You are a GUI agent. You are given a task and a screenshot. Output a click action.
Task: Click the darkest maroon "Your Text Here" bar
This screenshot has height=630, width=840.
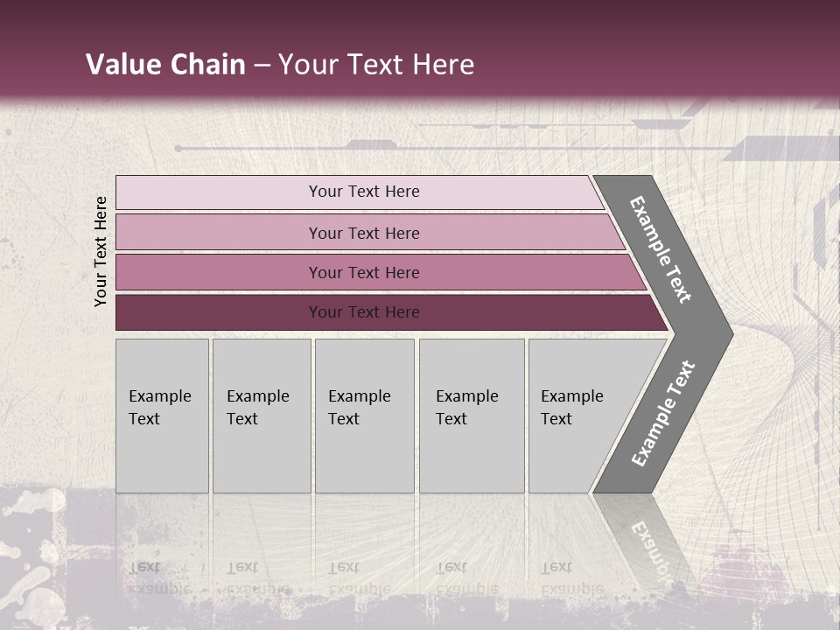point(364,312)
